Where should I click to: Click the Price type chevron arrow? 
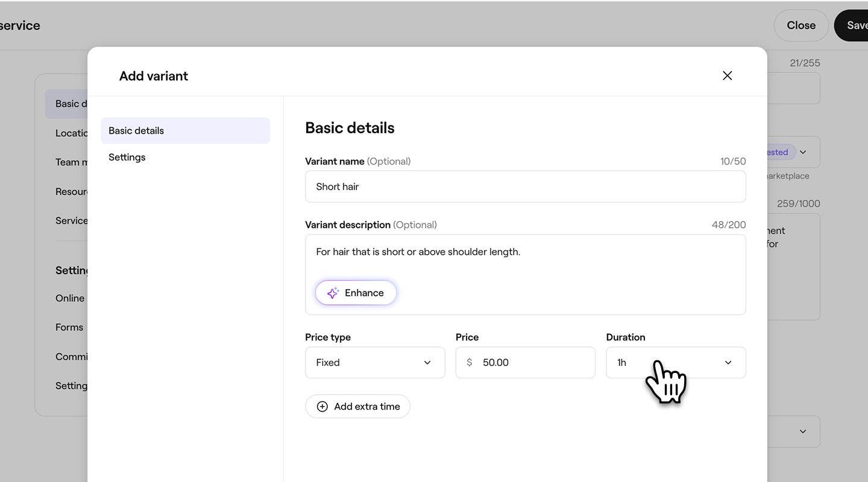tap(427, 363)
